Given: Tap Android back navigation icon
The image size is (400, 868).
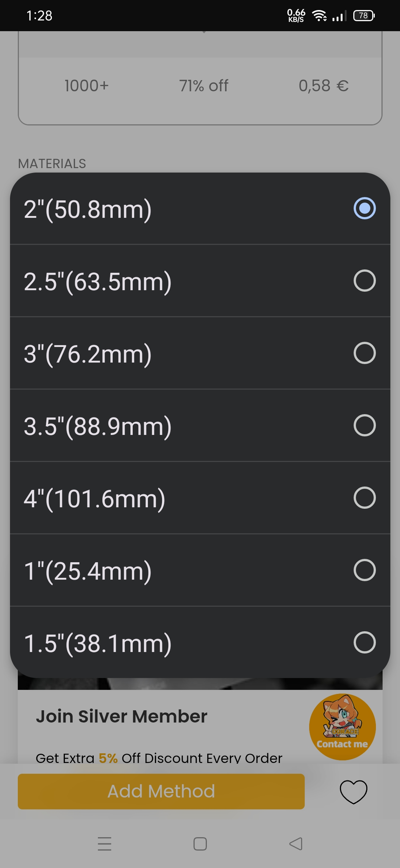Looking at the screenshot, I should pyautogui.click(x=296, y=844).
